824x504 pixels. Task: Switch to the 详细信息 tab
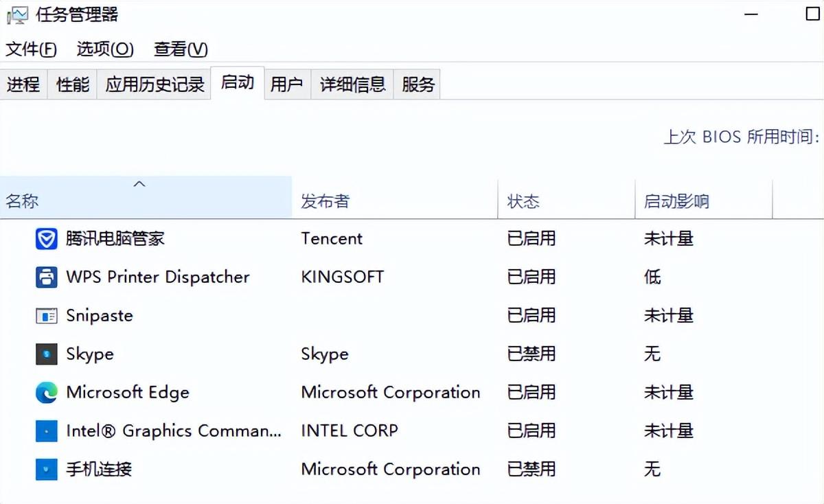coord(353,84)
